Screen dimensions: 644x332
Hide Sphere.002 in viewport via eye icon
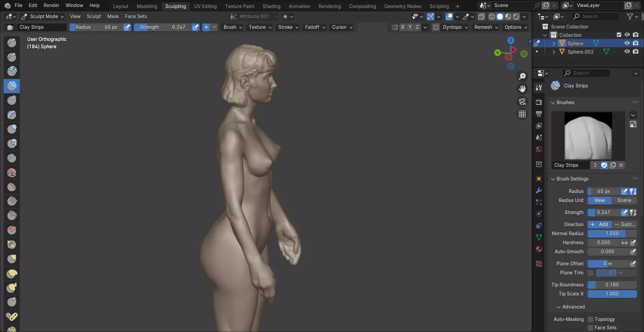[x=627, y=52]
